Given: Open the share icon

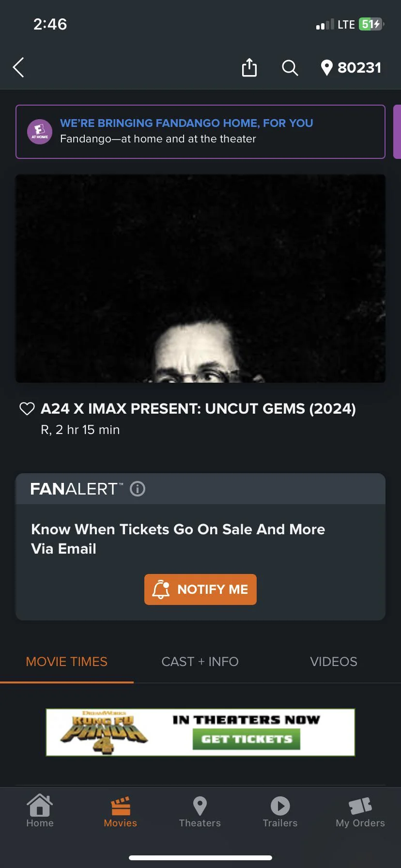Looking at the screenshot, I should pos(249,67).
